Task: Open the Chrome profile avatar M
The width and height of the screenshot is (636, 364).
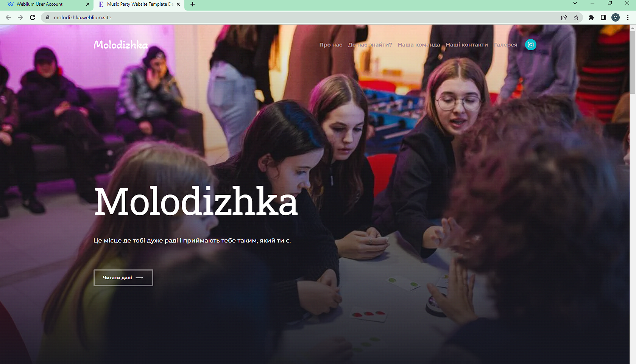Action: pos(616,17)
